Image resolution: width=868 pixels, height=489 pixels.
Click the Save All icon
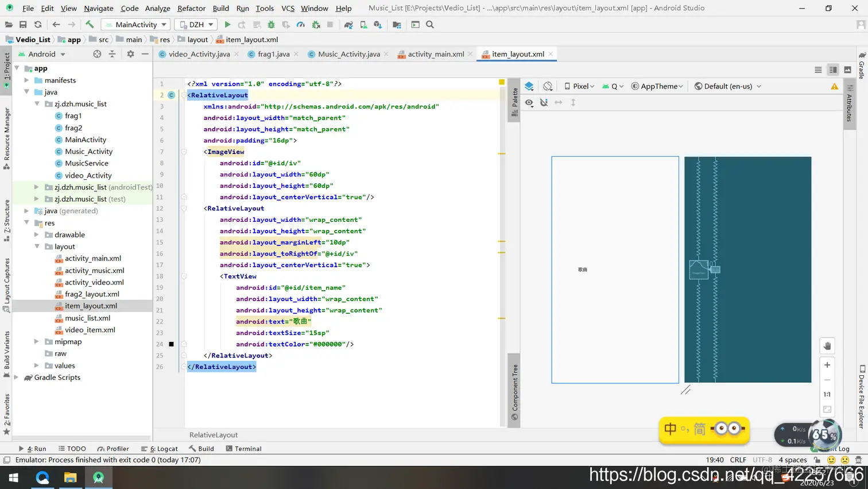point(23,25)
